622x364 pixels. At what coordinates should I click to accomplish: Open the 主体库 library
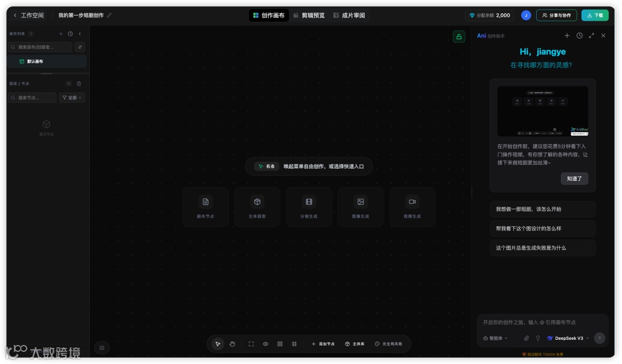(354, 344)
